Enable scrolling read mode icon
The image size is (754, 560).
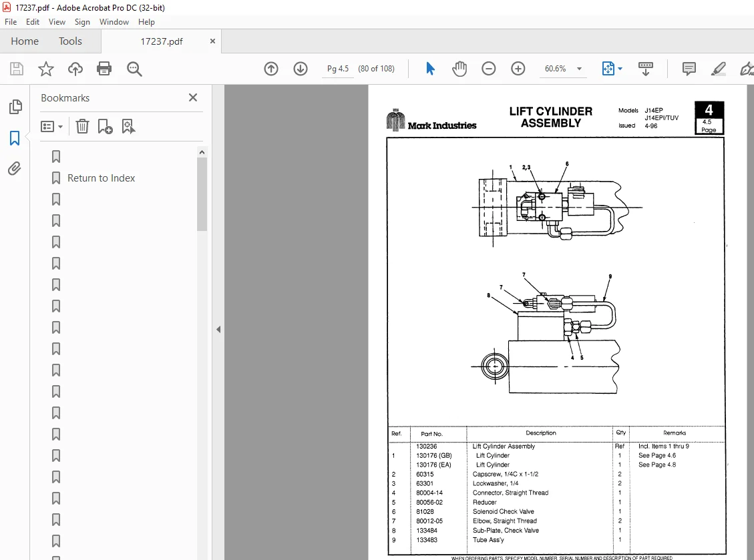click(x=645, y=69)
